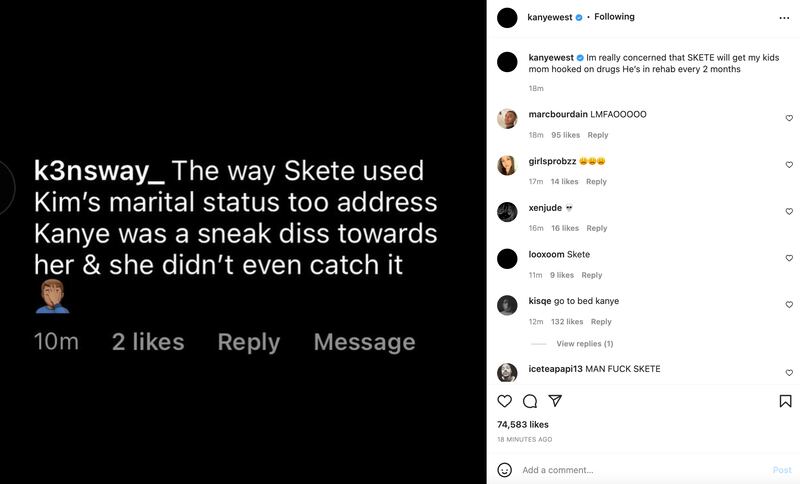This screenshot has height=484, width=800.
Task: Open emoji picker in comment box
Action: (505, 470)
